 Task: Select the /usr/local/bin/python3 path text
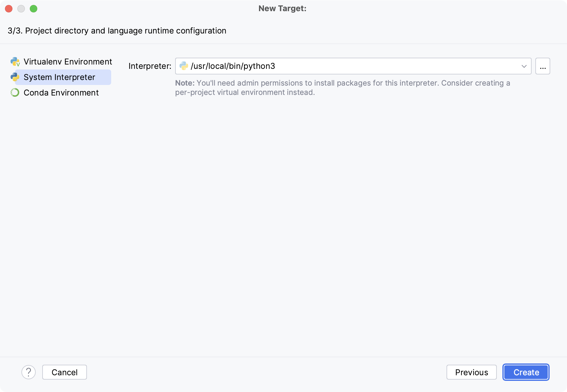(x=233, y=66)
